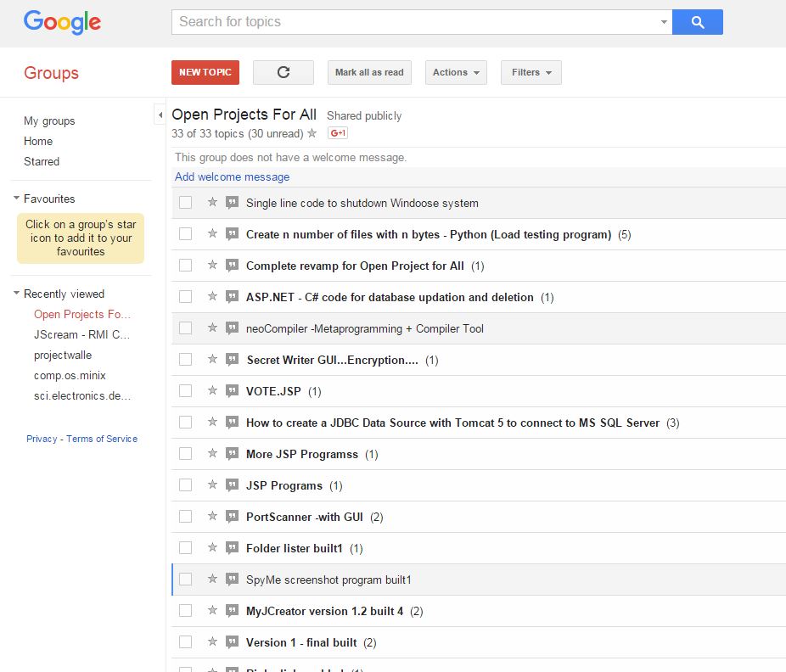The height and width of the screenshot is (672, 786).
Task: Expand the Filters dropdown
Action: pyautogui.click(x=531, y=73)
